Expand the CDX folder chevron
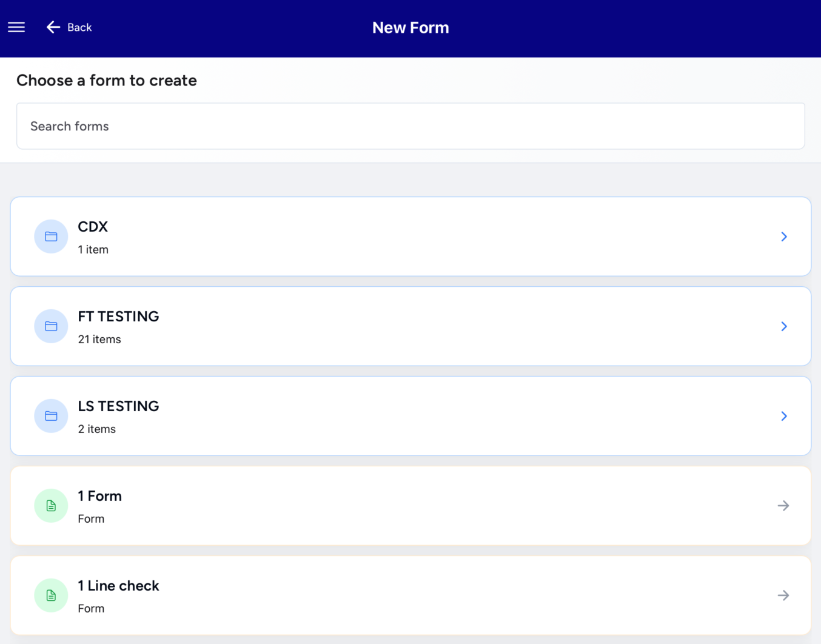The width and height of the screenshot is (821, 644). (784, 236)
